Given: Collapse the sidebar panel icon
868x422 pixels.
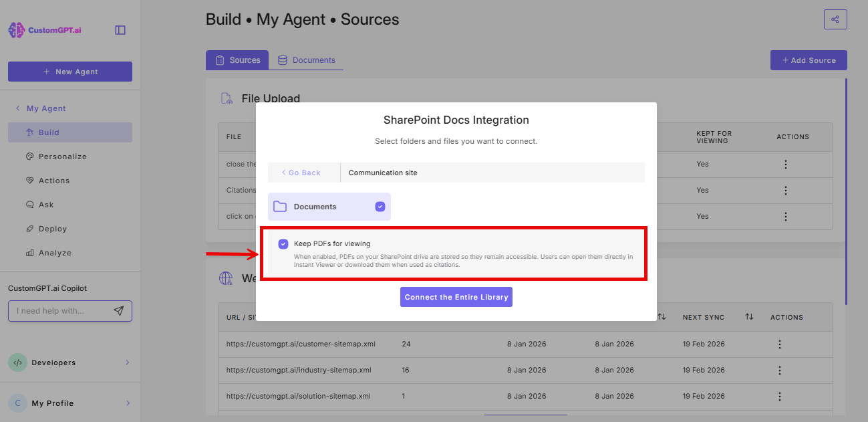Looking at the screenshot, I should pos(120,30).
